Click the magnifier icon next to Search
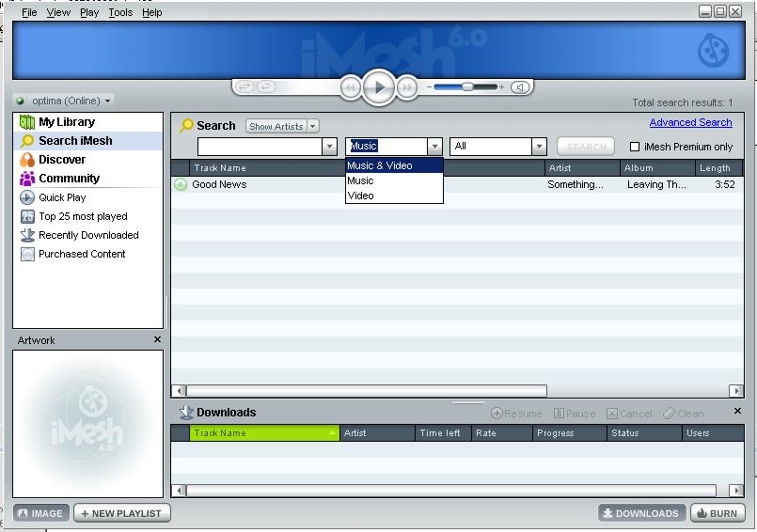Screen dimensions: 757x532 click(186, 126)
